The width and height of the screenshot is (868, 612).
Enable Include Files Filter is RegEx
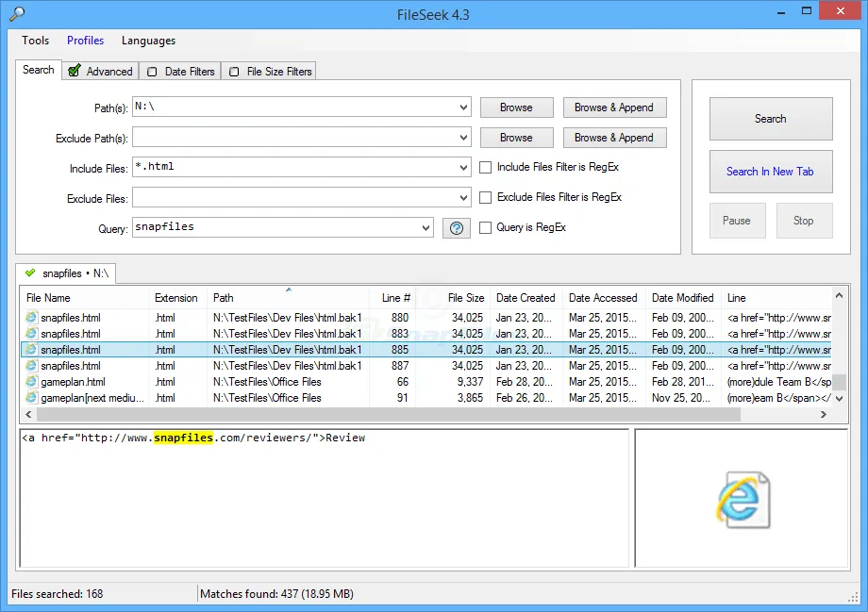(485, 167)
